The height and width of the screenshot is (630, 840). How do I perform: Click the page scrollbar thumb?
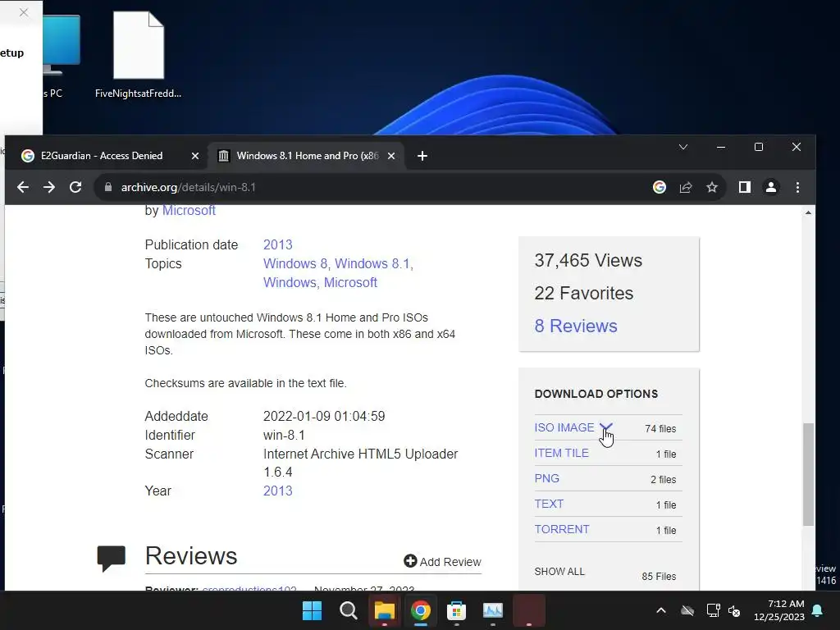(x=808, y=474)
